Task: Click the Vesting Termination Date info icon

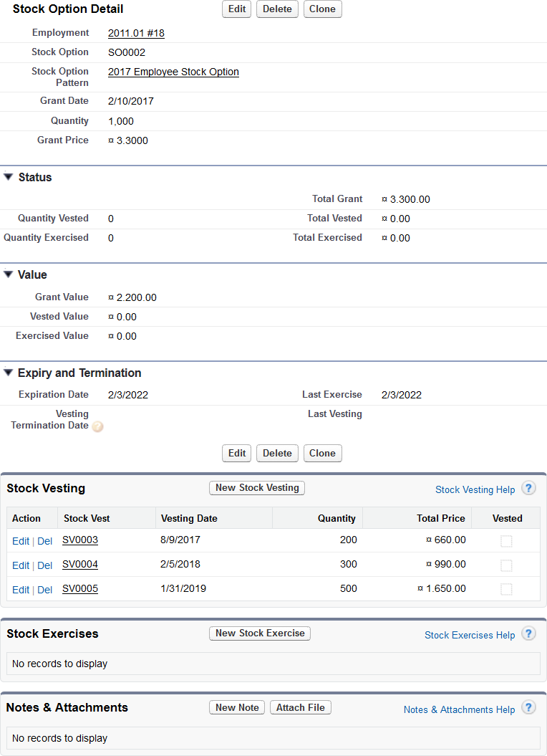Action: tap(97, 426)
